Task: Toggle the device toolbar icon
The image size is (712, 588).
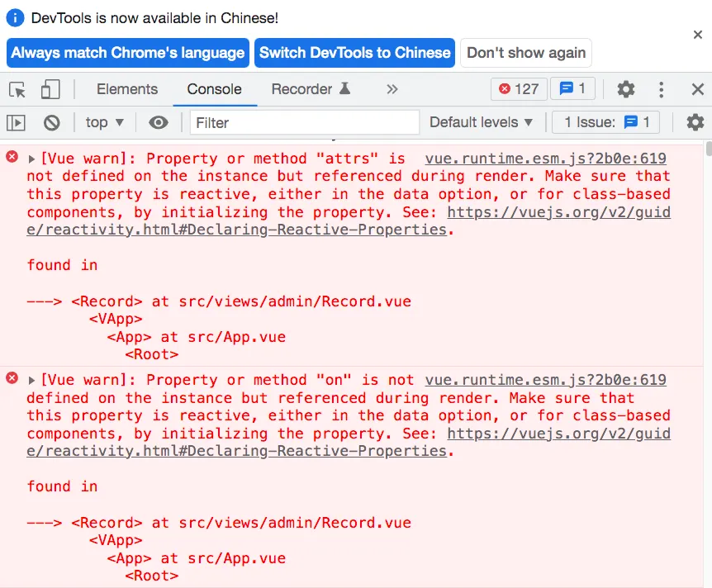Action: coord(50,89)
